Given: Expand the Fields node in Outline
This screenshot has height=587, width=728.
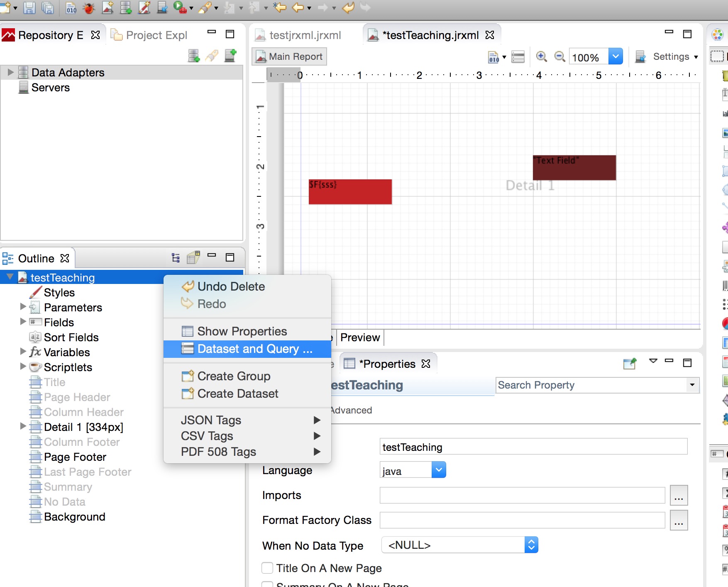Looking at the screenshot, I should point(23,322).
